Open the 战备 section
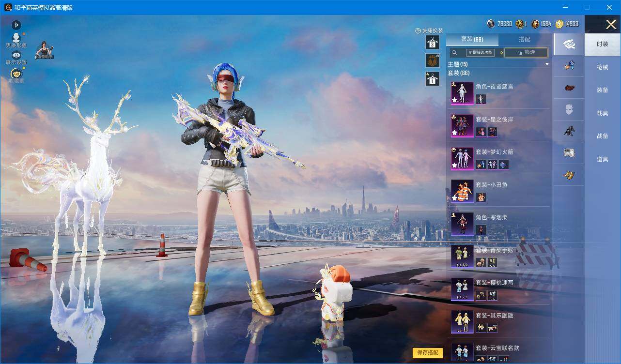Viewport: 621px width, 364px height. 602,136
